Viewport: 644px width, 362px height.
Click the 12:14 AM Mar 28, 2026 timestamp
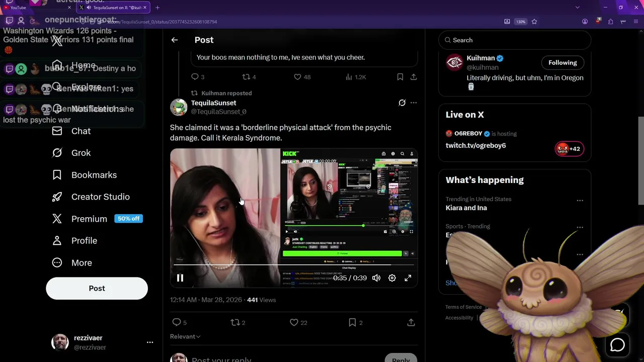[206, 300]
